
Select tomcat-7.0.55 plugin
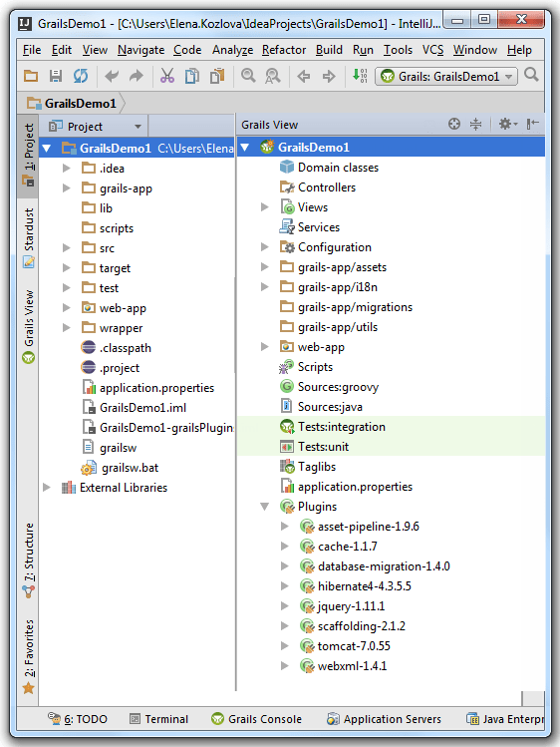click(345, 646)
